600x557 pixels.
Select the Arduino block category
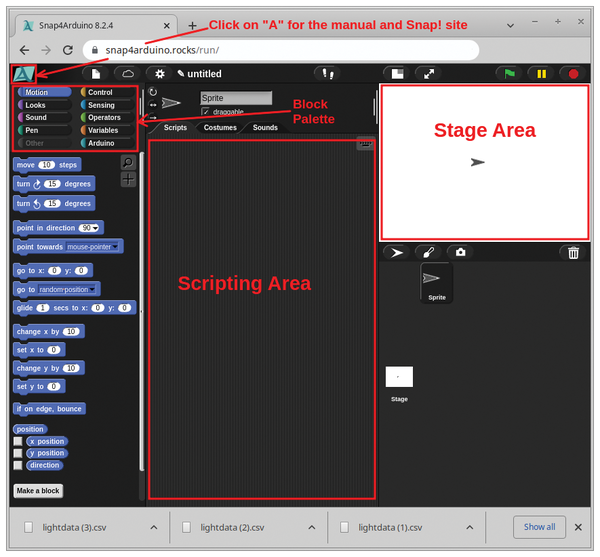pyautogui.click(x=101, y=143)
